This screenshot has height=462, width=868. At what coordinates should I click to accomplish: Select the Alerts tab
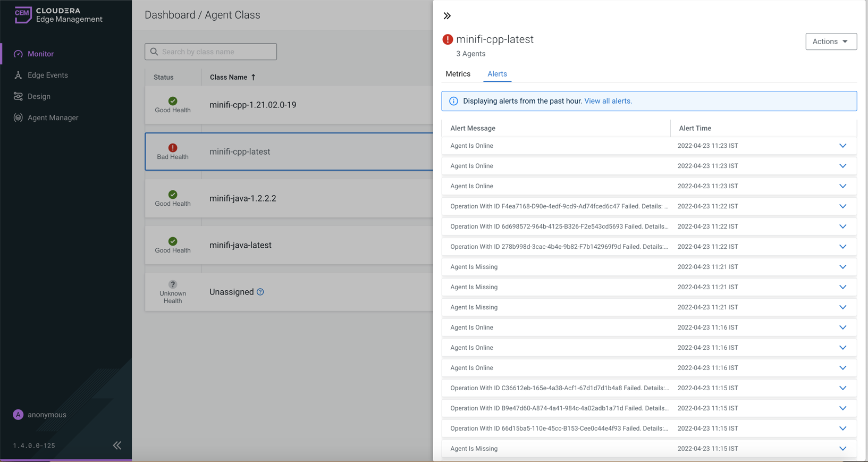[497, 74]
